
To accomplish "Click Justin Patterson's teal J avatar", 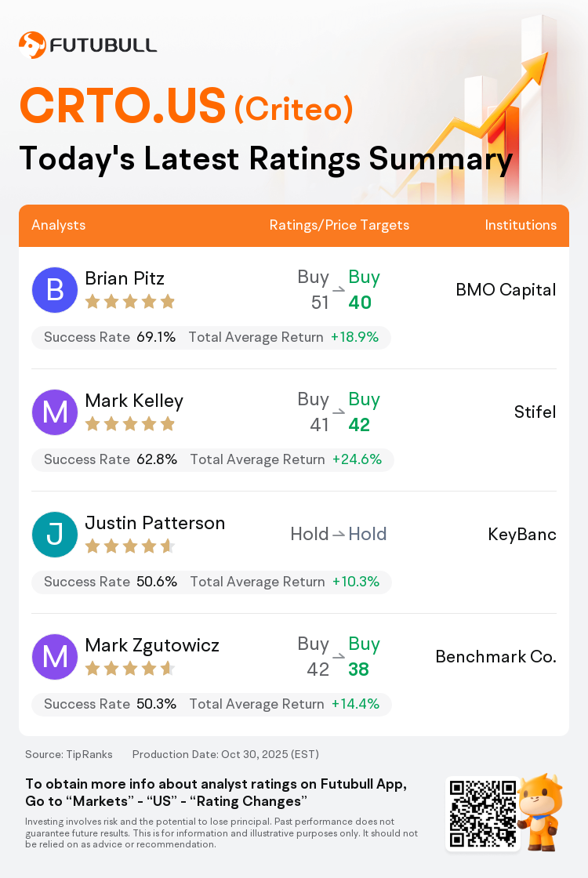I will coord(55,535).
